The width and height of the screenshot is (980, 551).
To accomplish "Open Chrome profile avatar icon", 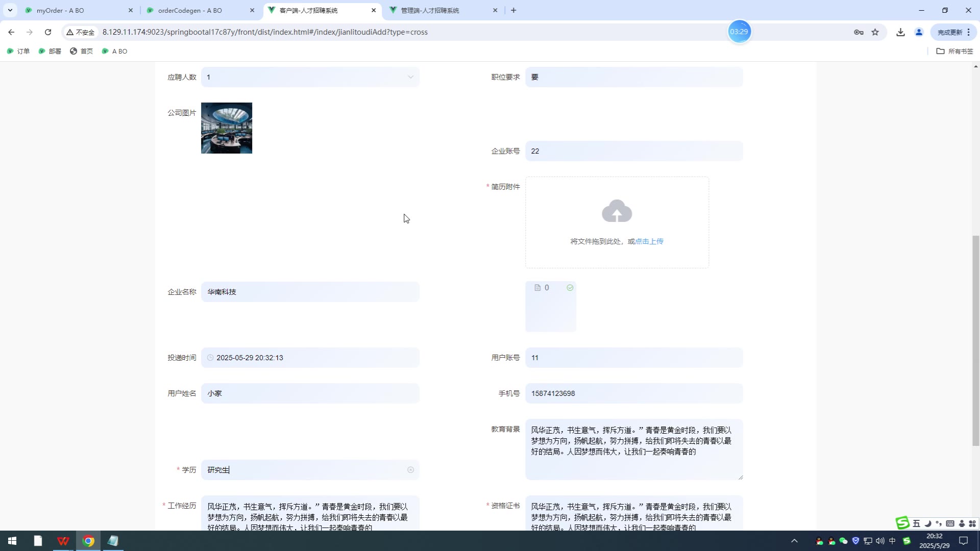I will 919,32.
